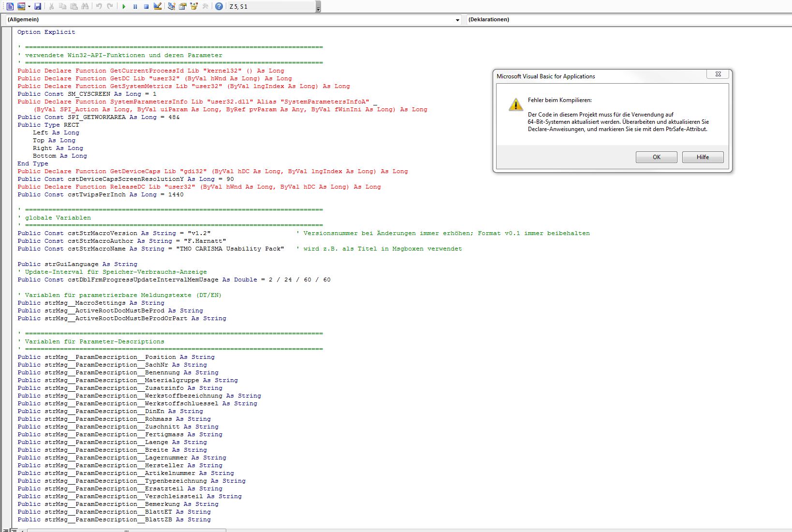Open Find with the binoculars icon
Screen dimensions: 792x532
click(x=85, y=6)
